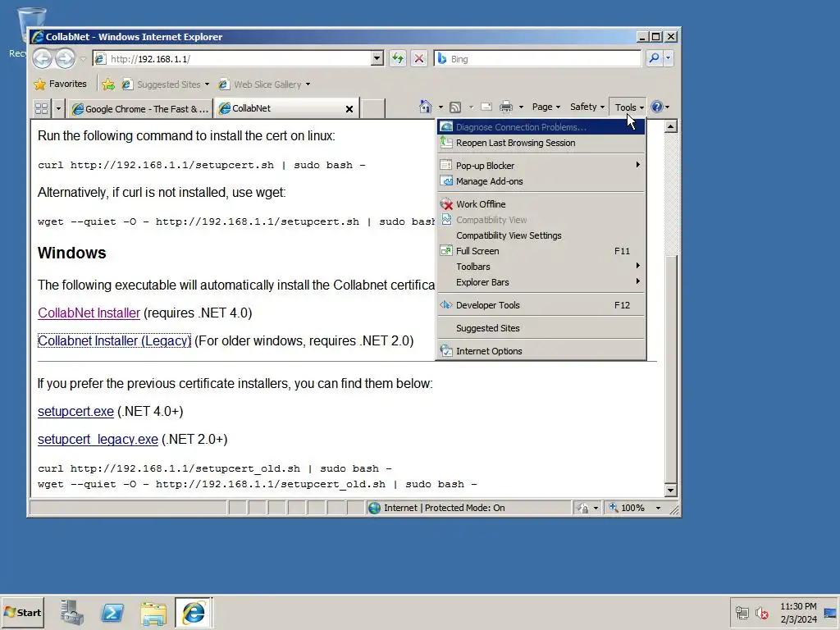Start search with the magnifier icon
The height and width of the screenshot is (630, 840).
pos(654,58)
